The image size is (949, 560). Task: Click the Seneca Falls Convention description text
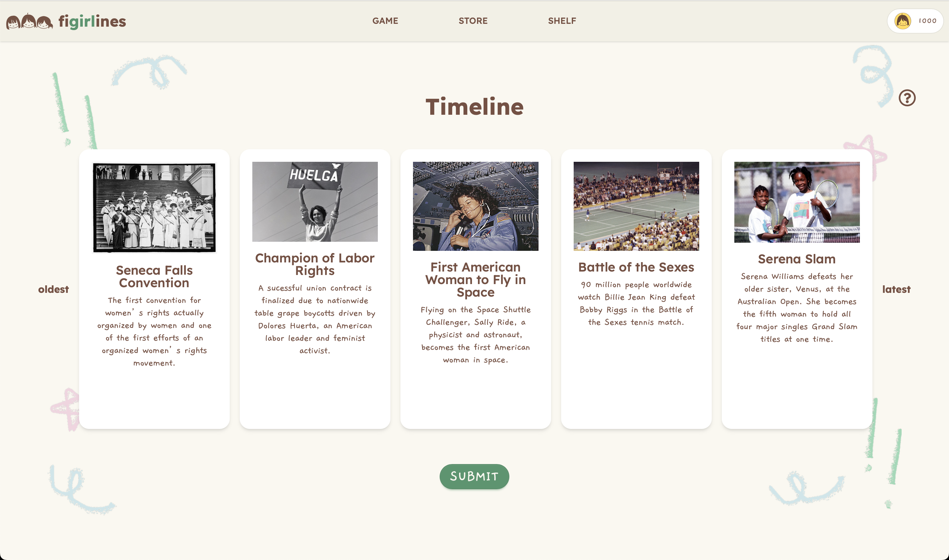click(x=154, y=331)
